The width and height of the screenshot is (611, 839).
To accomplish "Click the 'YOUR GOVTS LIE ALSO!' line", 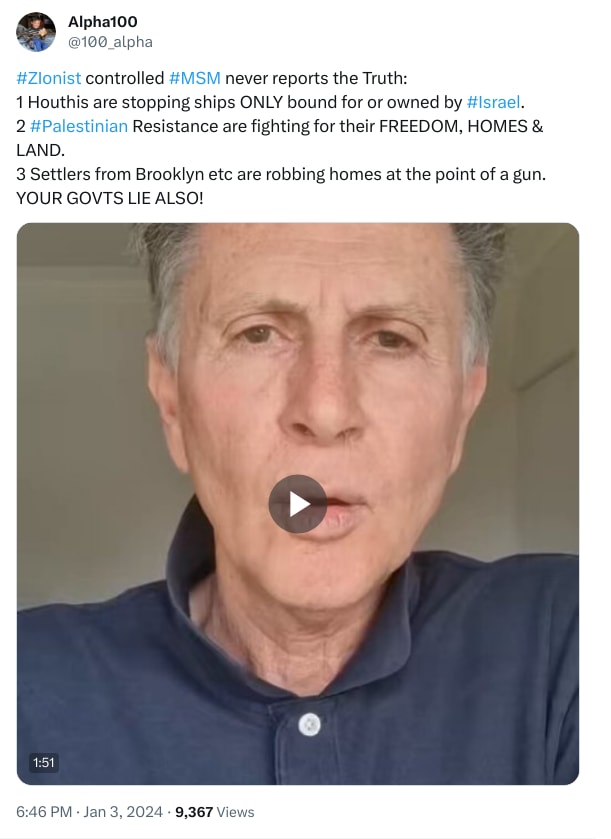I will point(110,199).
